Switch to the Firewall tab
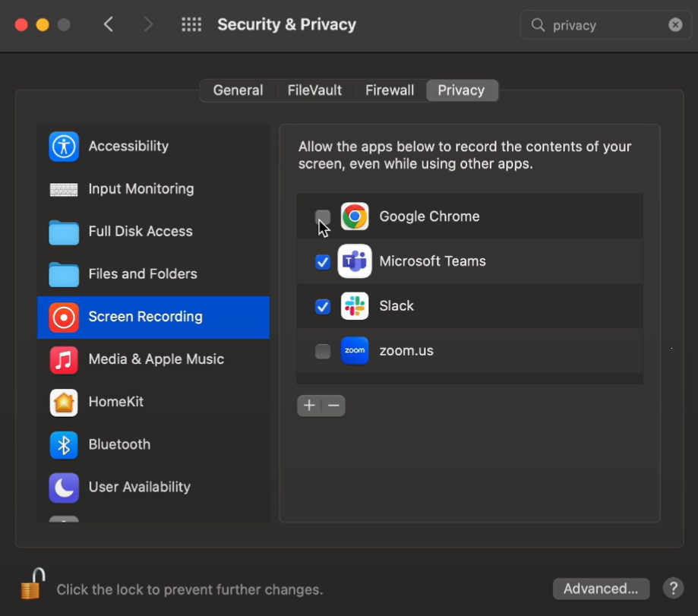698x616 pixels. click(x=390, y=90)
